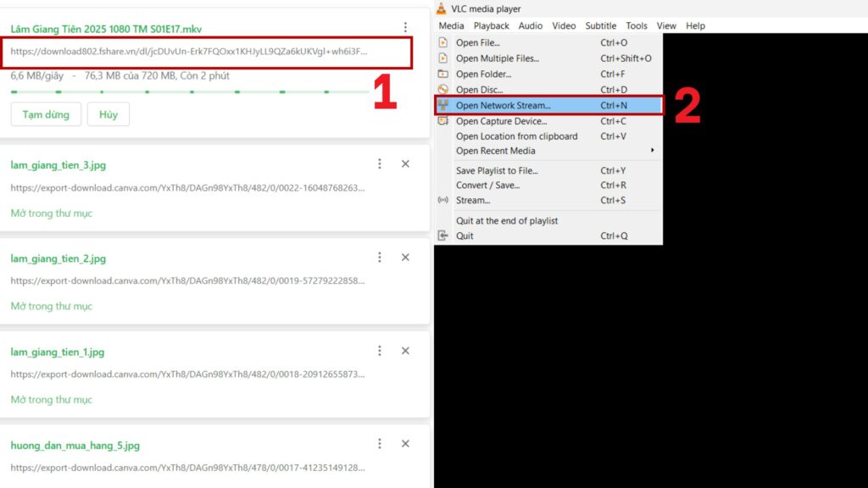This screenshot has height=488, width=868.
Task: Open the View menu in VLC
Action: 666,25
